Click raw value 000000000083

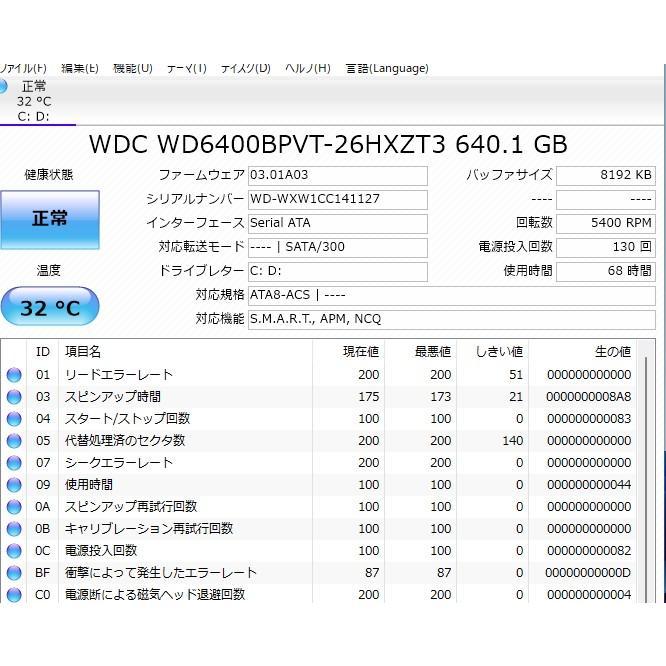pyautogui.click(x=589, y=419)
